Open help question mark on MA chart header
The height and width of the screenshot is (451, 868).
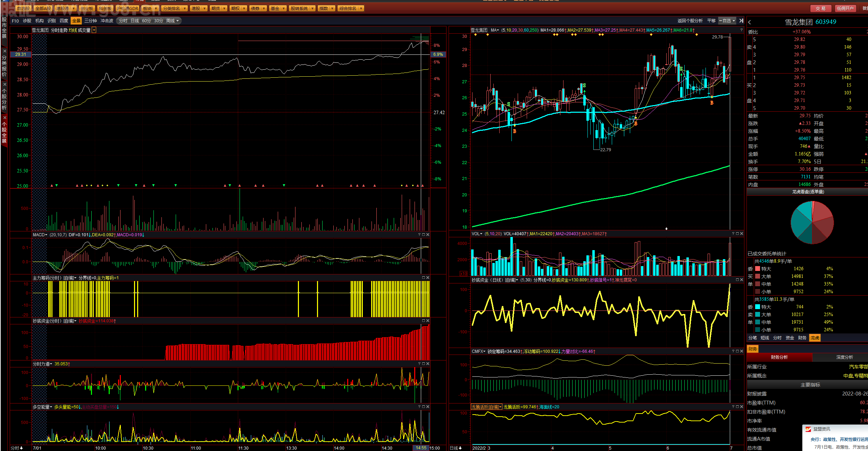pos(741,30)
